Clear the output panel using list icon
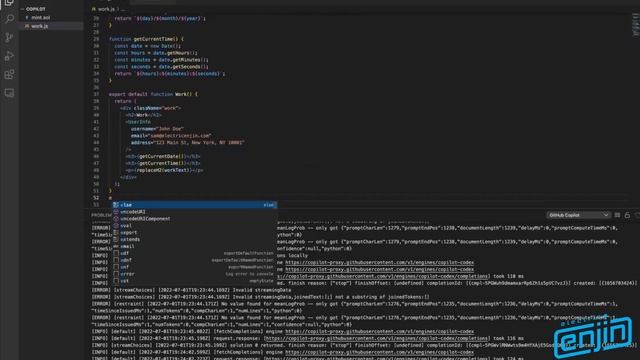Screen dimensions: 640x360 coord(618,215)
